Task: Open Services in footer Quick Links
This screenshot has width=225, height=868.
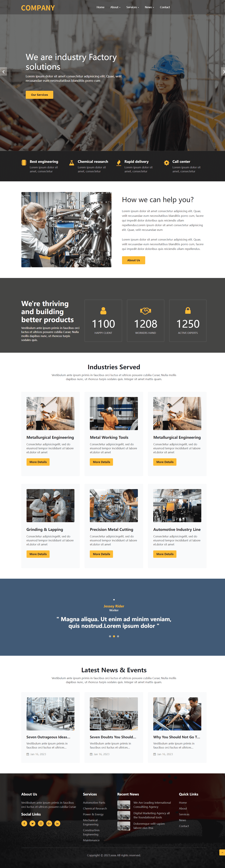Action: tap(184, 814)
